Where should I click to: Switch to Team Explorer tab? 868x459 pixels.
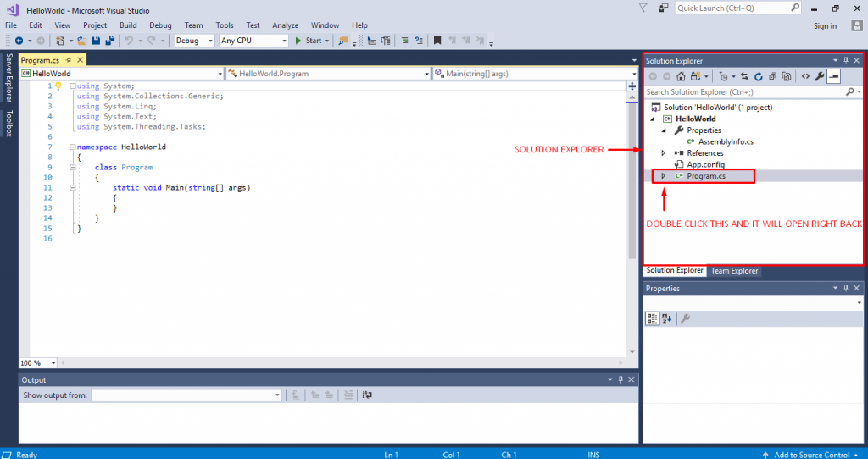tap(734, 270)
